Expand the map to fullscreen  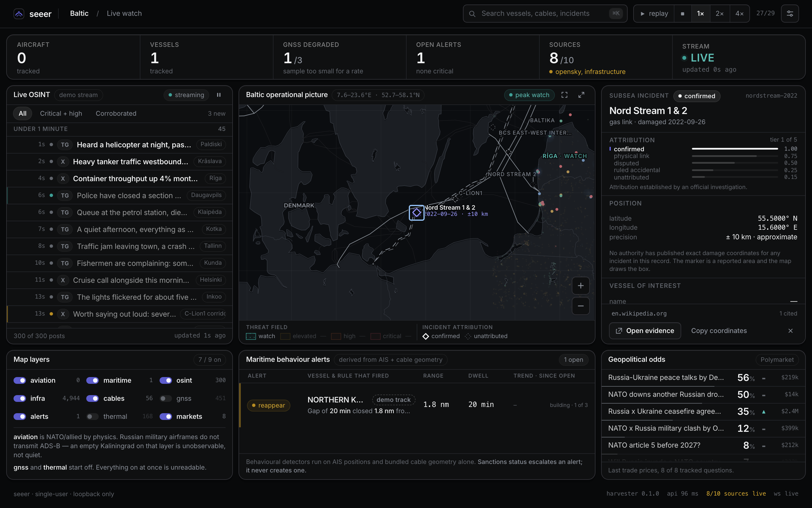(x=581, y=95)
